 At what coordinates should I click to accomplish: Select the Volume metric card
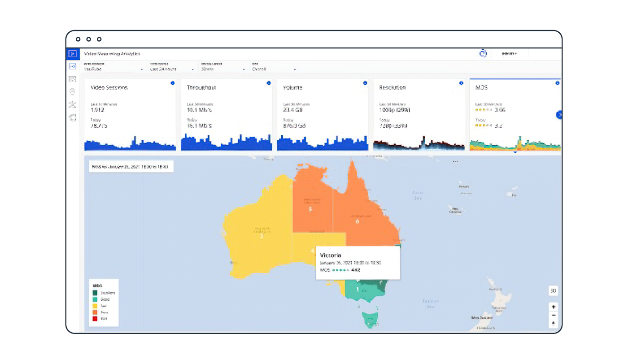pyautogui.click(x=323, y=114)
